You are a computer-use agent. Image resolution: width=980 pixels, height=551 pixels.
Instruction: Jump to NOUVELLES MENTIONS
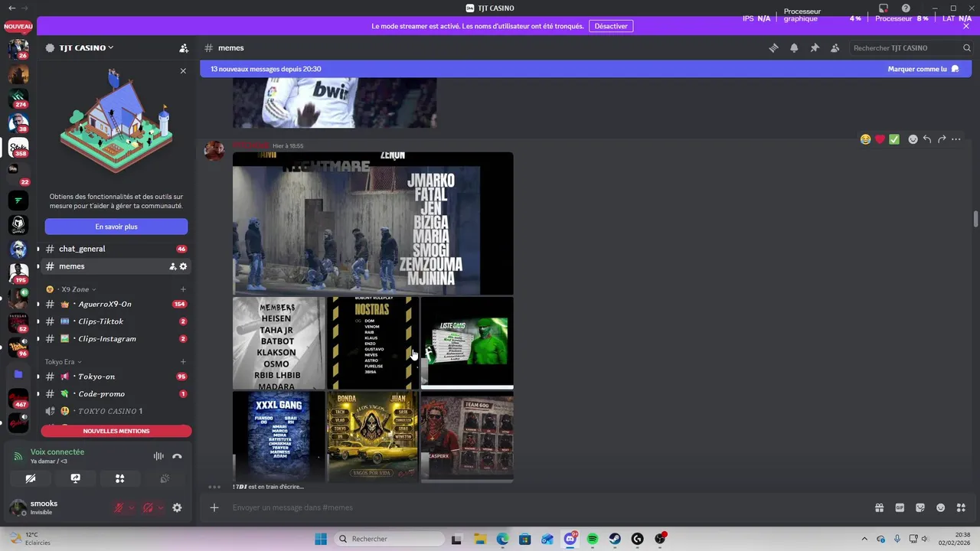click(x=116, y=431)
